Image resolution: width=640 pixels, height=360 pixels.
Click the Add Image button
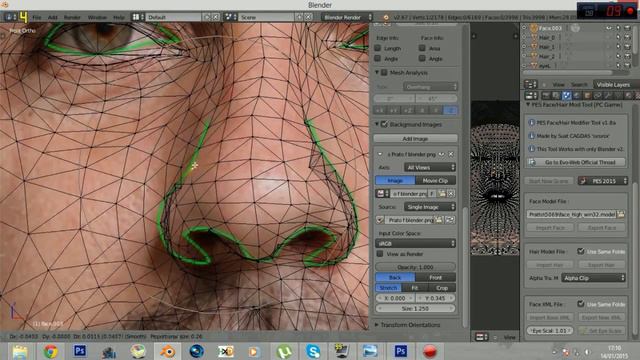click(x=415, y=139)
